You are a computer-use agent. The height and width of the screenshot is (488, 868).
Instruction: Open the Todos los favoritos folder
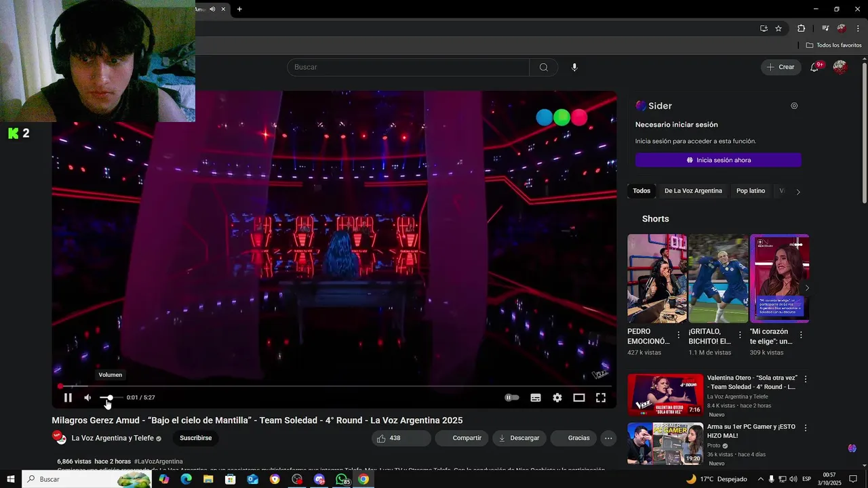pyautogui.click(x=833, y=45)
